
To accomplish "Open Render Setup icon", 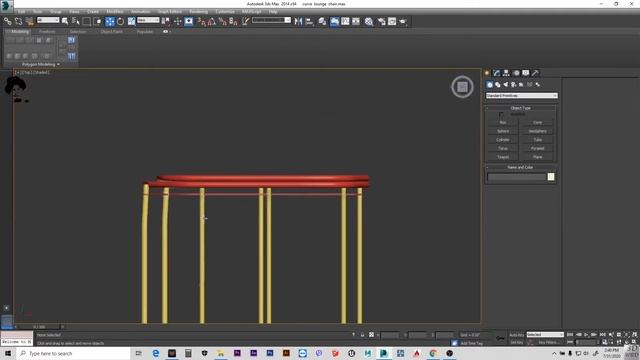I will (381, 21).
